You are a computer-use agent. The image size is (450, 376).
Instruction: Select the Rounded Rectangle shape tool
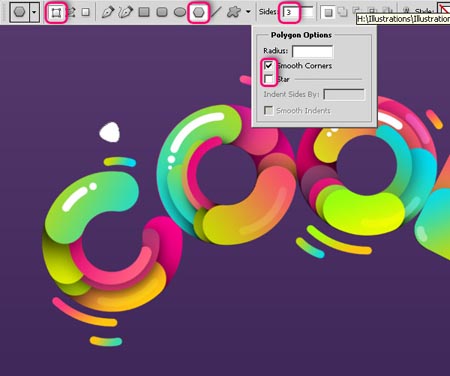162,13
